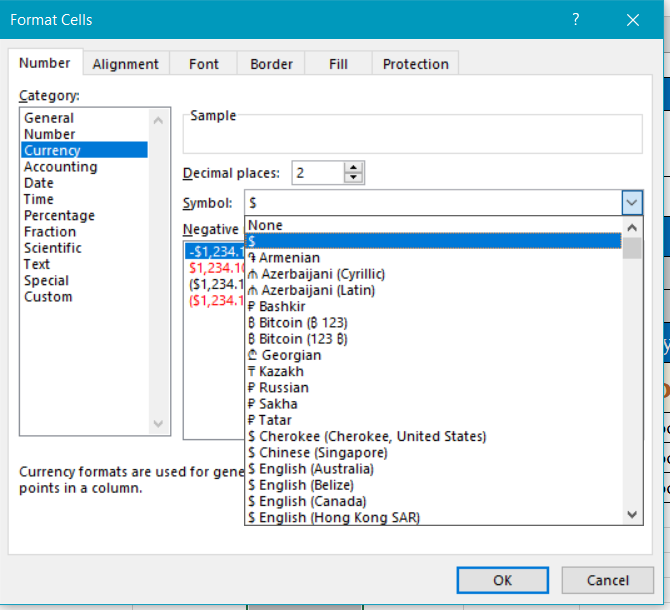This screenshot has width=670, height=610.
Task: Choose None from the symbol list
Action: 266,225
